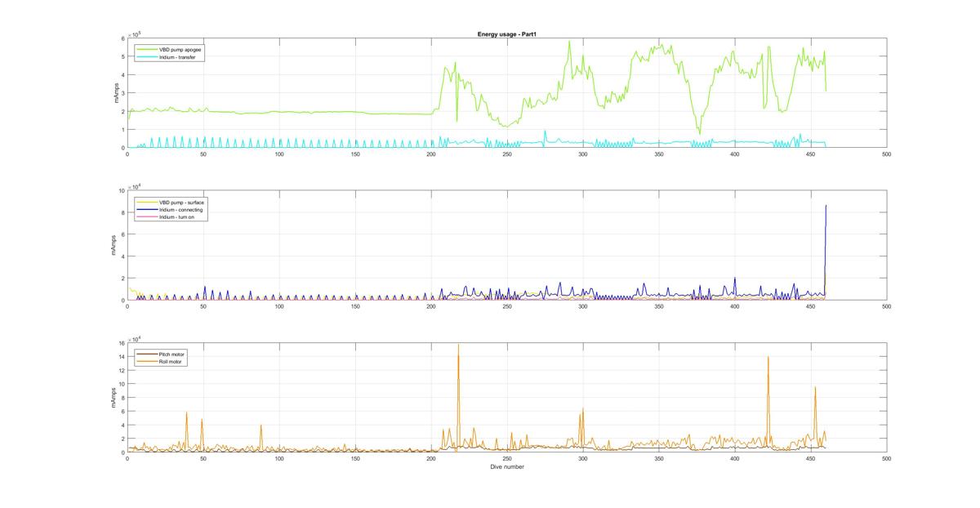Click the y-axis tick "14" on the bottom plot
The height and width of the screenshot is (508, 980).
(x=121, y=357)
